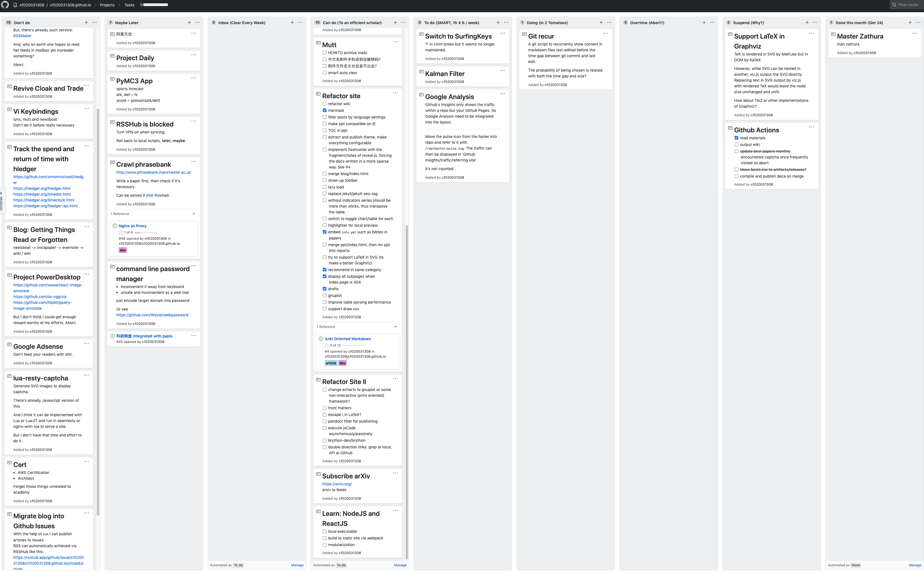Add a card to Done this month column

pyautogui.click(x=910, y=23)
